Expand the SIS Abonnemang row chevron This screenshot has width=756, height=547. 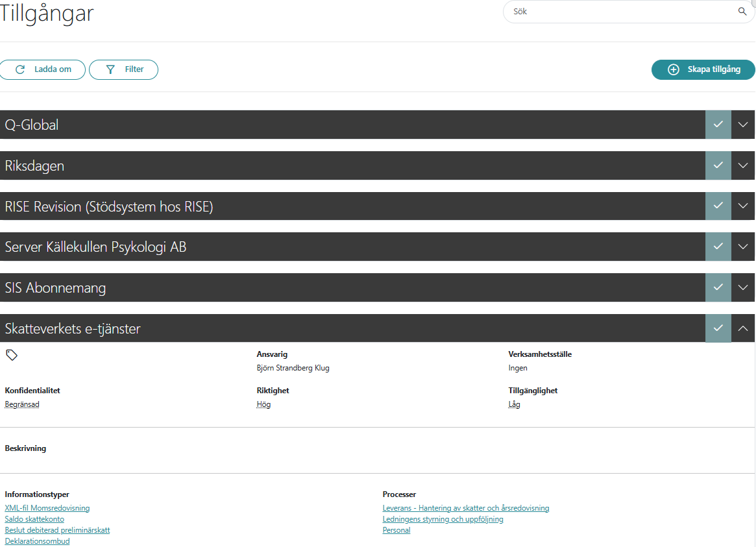743,287
